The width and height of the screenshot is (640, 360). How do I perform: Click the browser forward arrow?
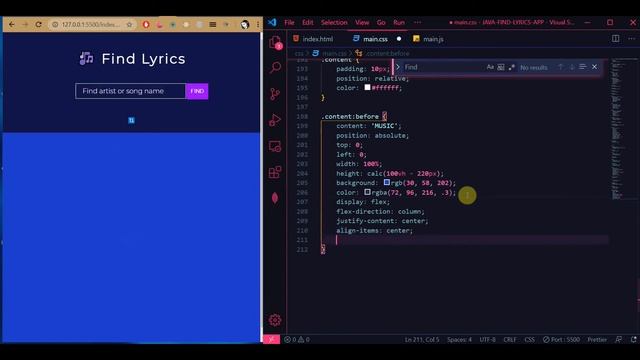[25, 24]
